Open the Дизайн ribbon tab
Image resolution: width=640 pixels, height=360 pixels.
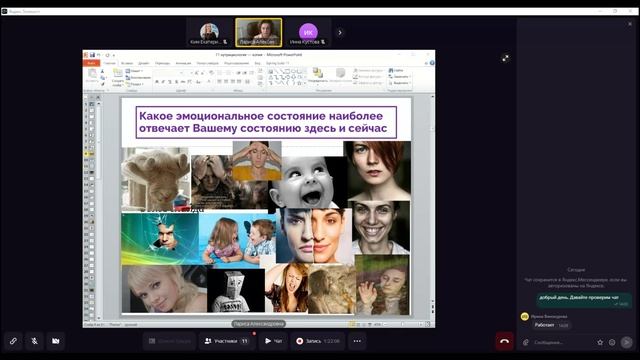144,63
